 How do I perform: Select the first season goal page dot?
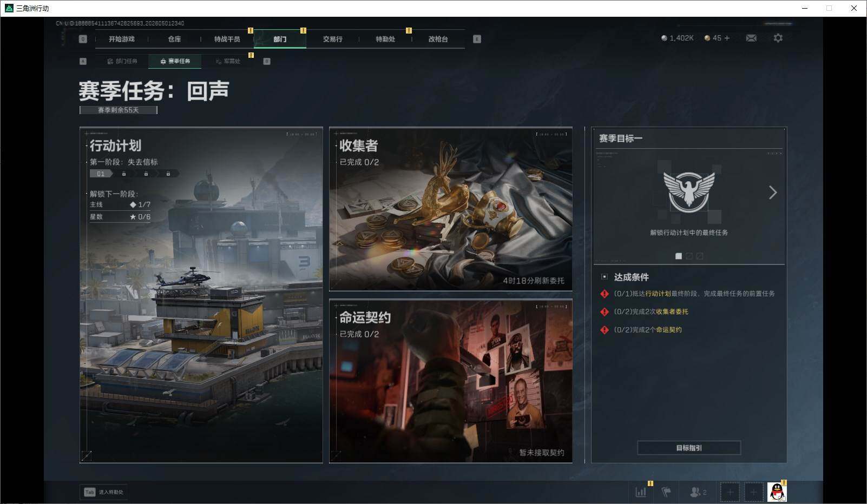point(679,256)
